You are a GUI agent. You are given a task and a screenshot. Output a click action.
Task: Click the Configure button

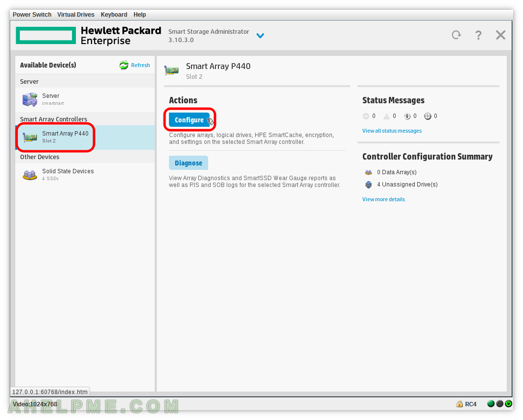pos(189,120)
